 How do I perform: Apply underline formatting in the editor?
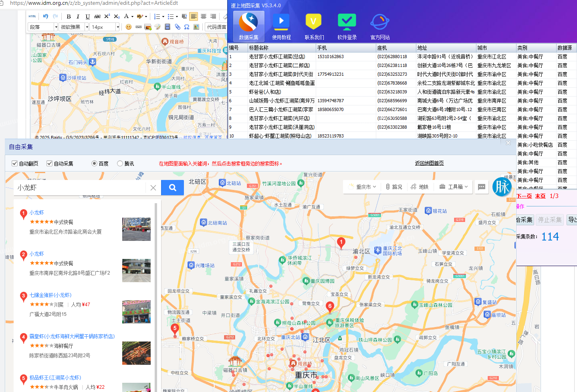pos(87,16)
